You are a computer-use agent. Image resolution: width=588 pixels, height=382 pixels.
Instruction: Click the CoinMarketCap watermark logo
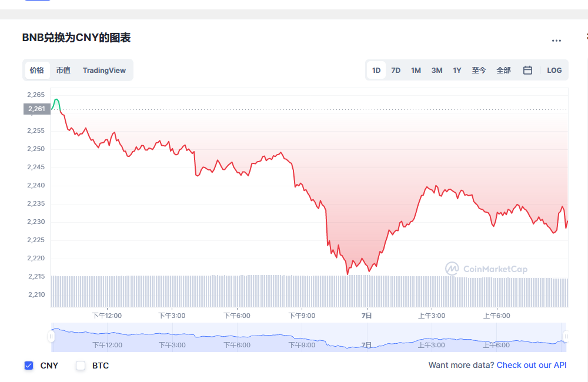click(486, 269)
